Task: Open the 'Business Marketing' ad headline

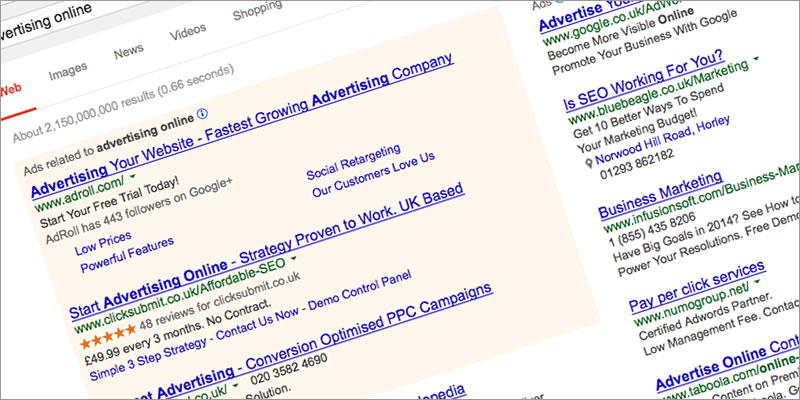Action: coord(661,195)
